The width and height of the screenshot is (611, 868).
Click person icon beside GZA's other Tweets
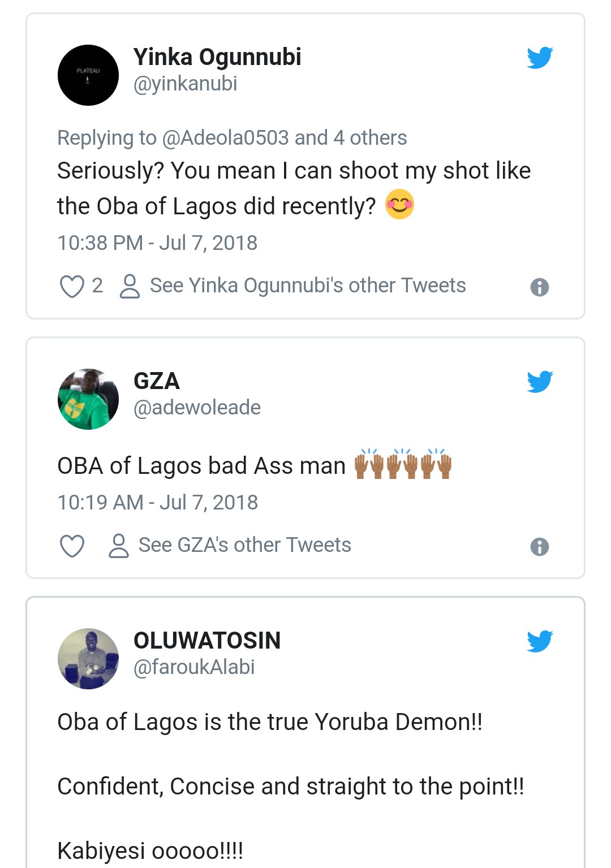(x=118, y=546)
